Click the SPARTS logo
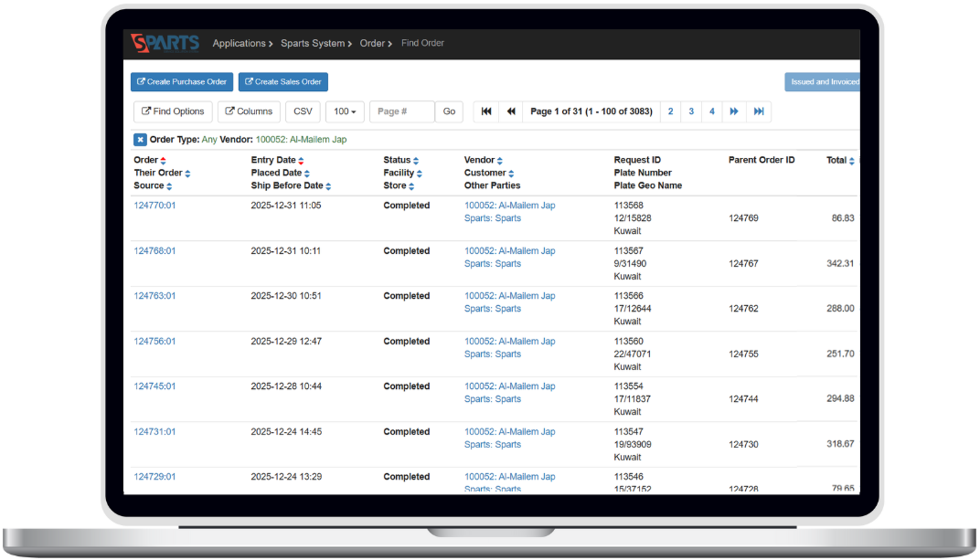This screenshot has height=560, width=980. (x=165, y=43)
